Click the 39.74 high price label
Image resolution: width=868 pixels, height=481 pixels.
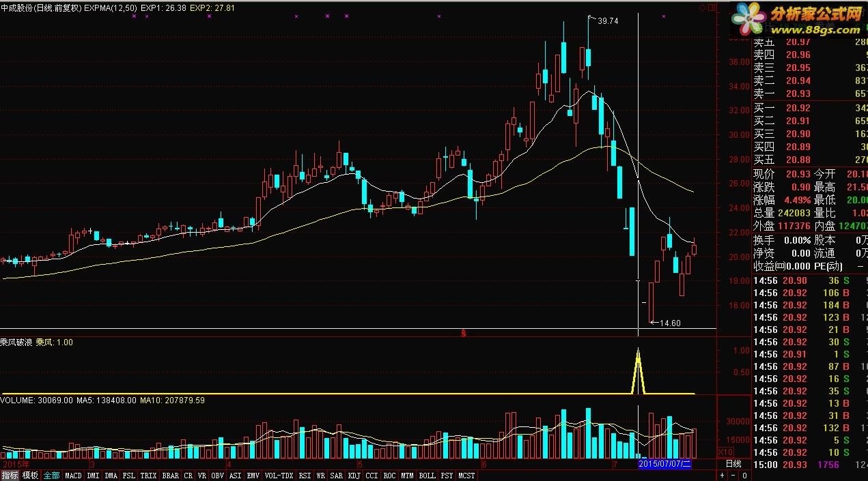click(608, 21)
